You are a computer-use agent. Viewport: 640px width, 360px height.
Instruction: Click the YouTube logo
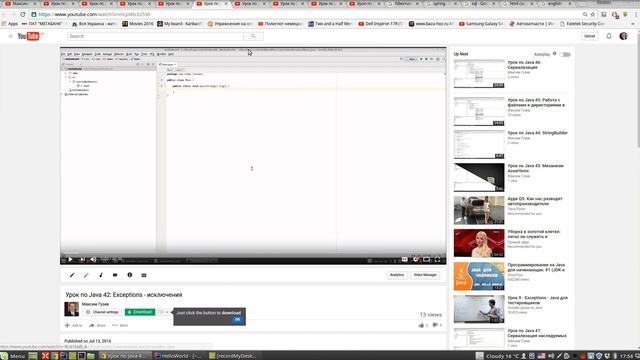click(x=29, y=36)
